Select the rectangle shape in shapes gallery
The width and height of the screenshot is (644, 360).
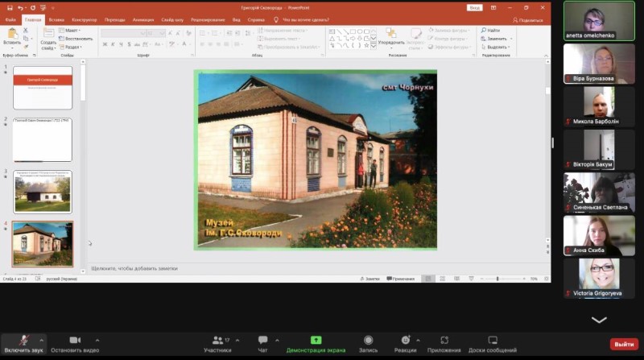click(x=353, y=31)
